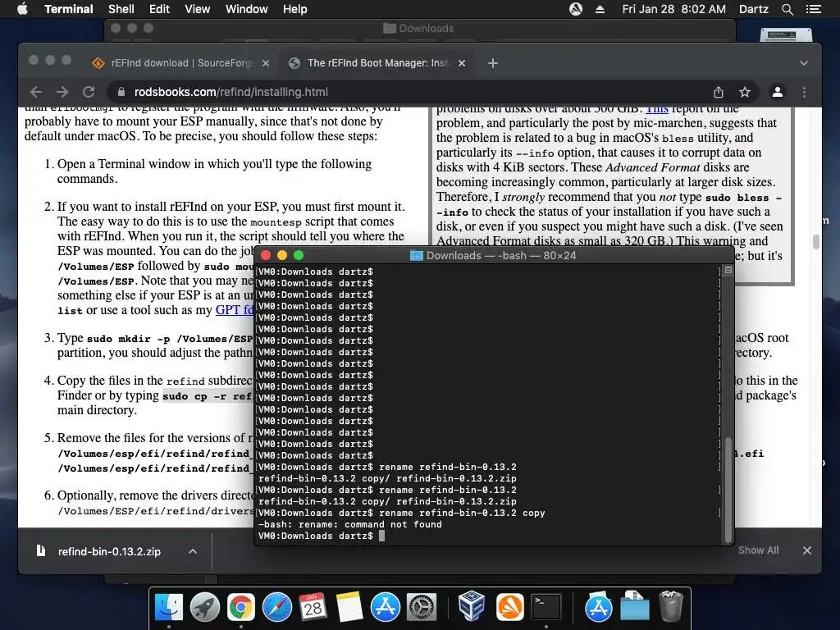Open Finder from the Dock
The height and width of the screenshot is (630, 840).
tap(169, 607)
